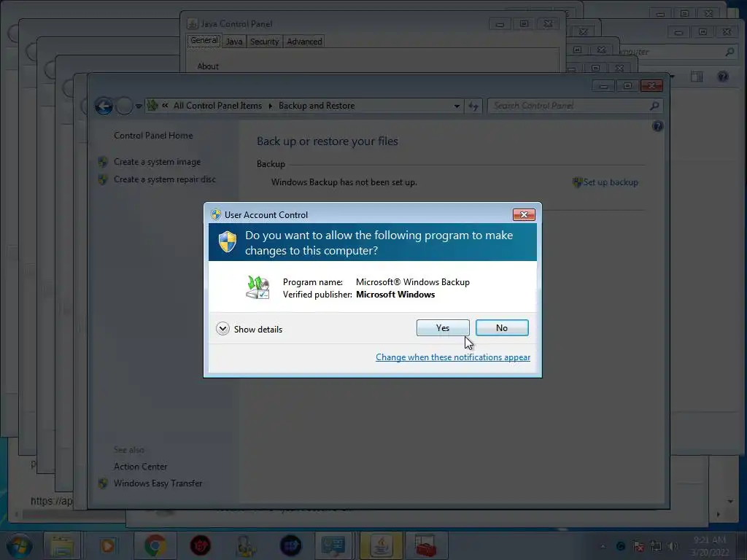The height and width of the screenshot is (560, 747).
Task: Click Action Center flag in system tray
Action: [x=638, y=546]
